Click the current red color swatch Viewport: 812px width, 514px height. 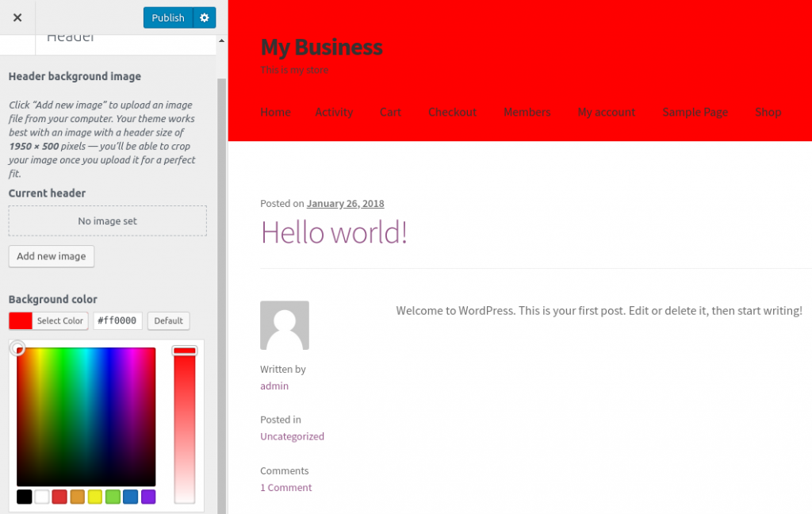click(21, 320)
